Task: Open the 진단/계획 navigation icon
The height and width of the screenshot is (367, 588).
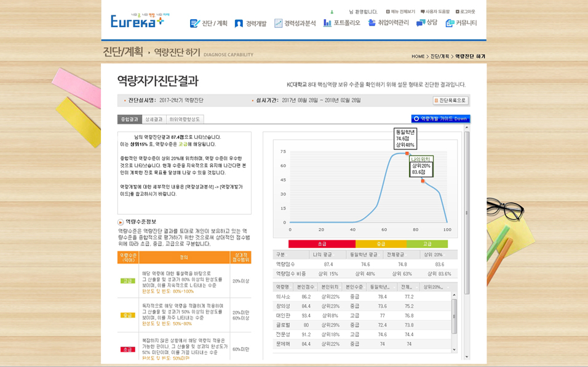Action: click(x=194, y=23)
